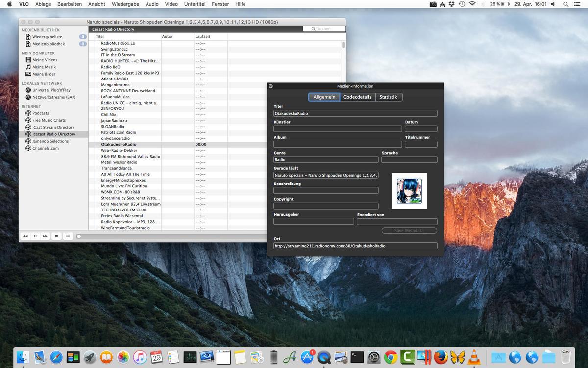588x368 pixels.
Task: Stop playback in VLC
Action: [x=56, y=236]
